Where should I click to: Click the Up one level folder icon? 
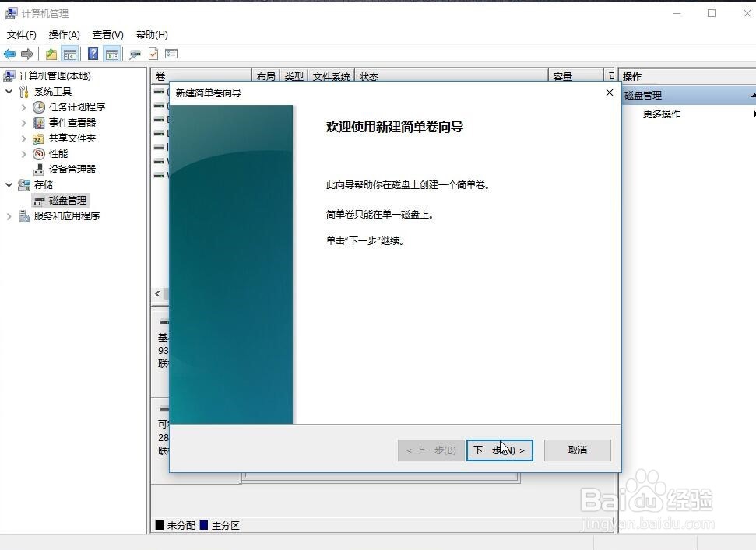tap(51, 54)
